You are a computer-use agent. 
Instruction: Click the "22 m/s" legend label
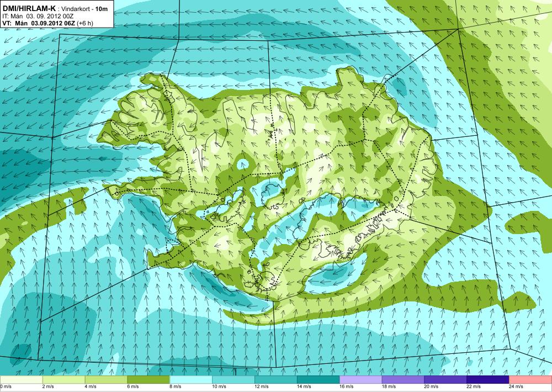[474, 386]
